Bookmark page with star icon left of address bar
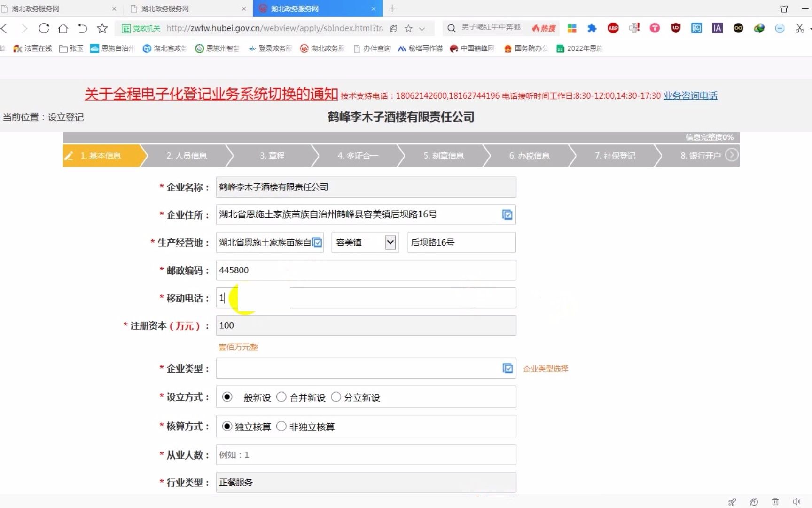This screenshot has width=812, height=508. coord(102,28)
